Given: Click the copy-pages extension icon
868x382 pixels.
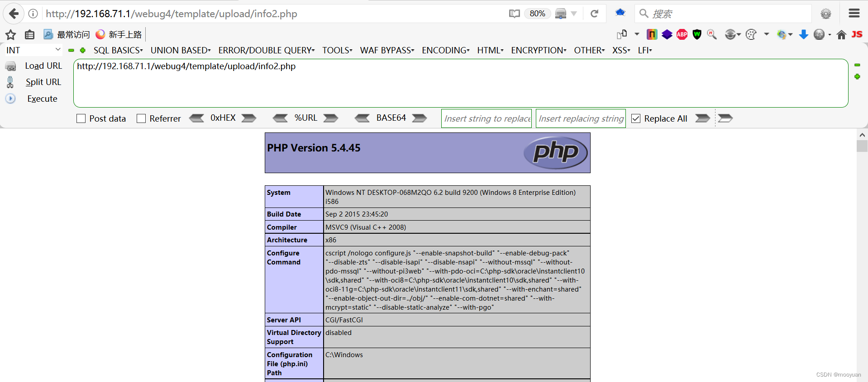Looking at the screenshot, I should tap(622, 34).
